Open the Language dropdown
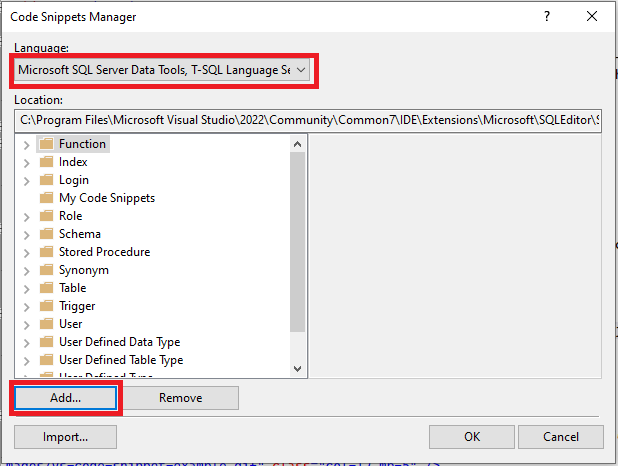Image resolution: width=618 pixels, height=466 pixels. (162, 70)
